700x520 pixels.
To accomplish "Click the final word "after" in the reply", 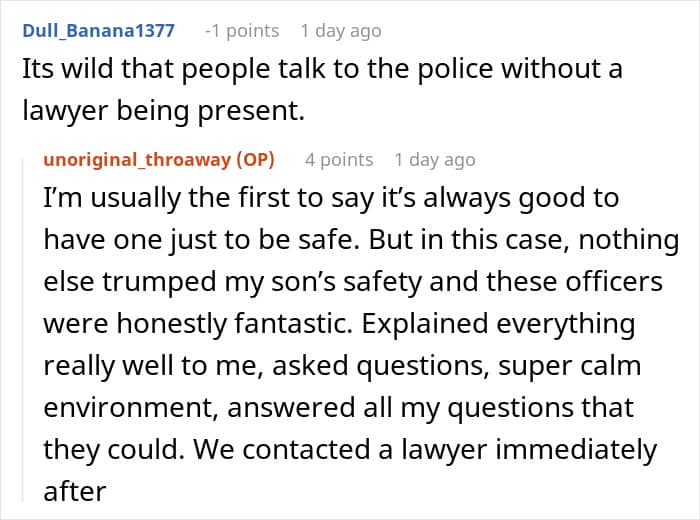I will pyautogui.click(x=75, y=491).
